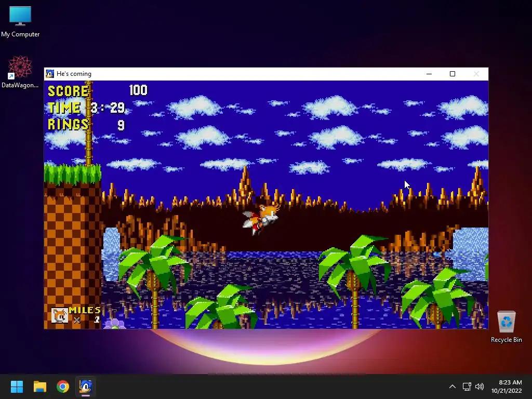Click the MILES lives label
Screen dimensions: 532x399
click(x=85, y=310)
